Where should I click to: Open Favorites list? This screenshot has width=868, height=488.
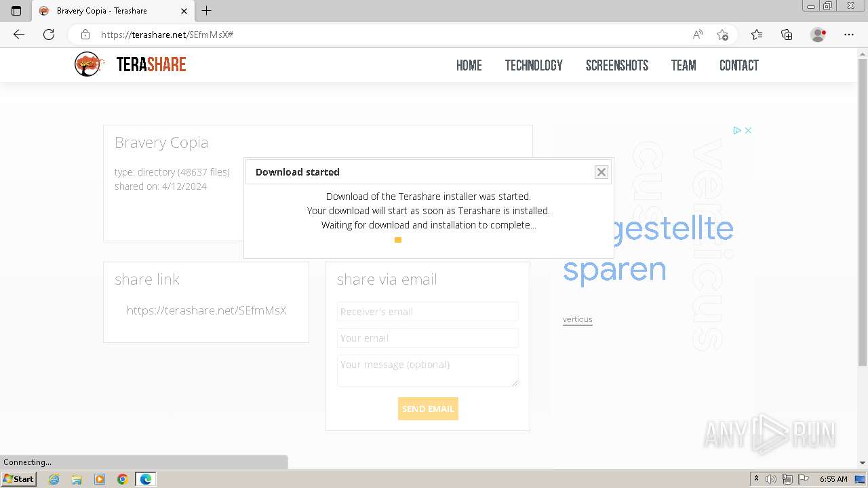pyautogui.click(x=757, y=35)
